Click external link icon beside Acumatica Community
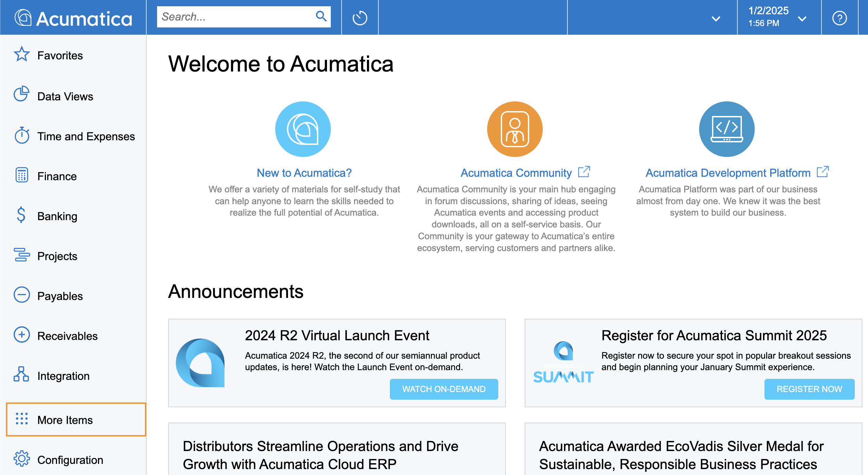 584,172
